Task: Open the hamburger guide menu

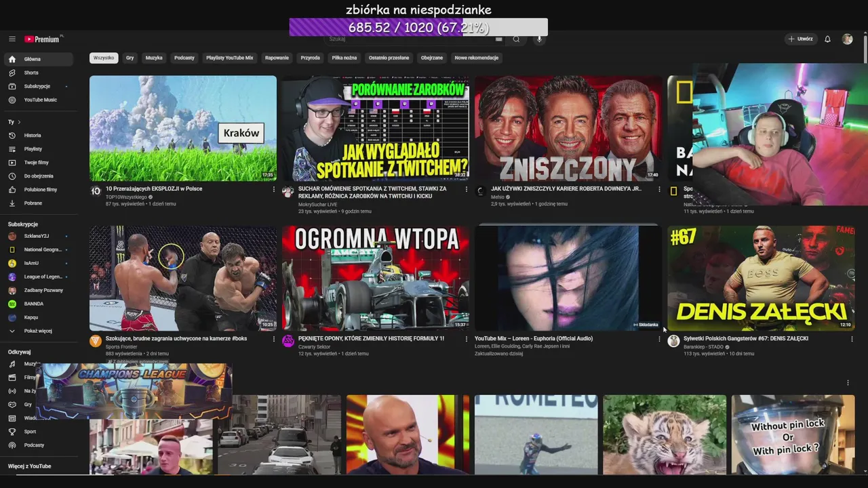Action: click(x=12, y=39)
